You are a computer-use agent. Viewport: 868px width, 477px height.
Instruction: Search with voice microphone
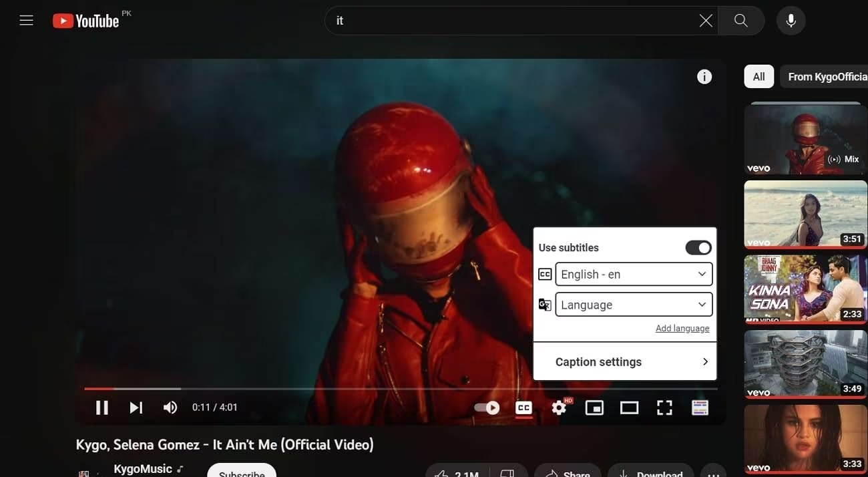point(791,21)
